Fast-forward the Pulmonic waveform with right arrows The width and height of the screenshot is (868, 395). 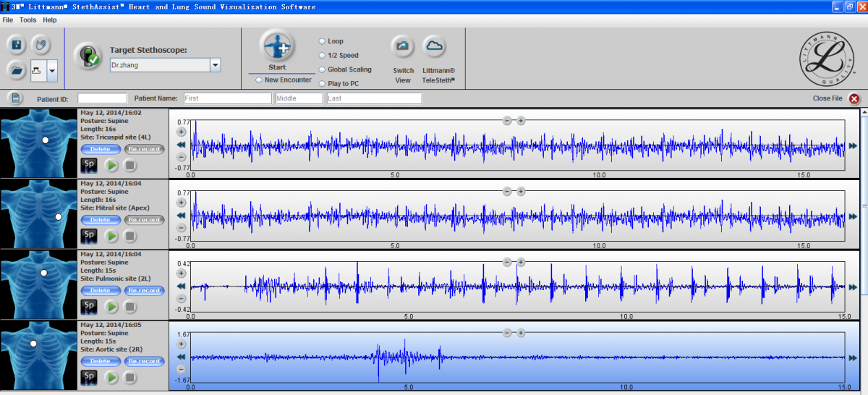point(854,286)
